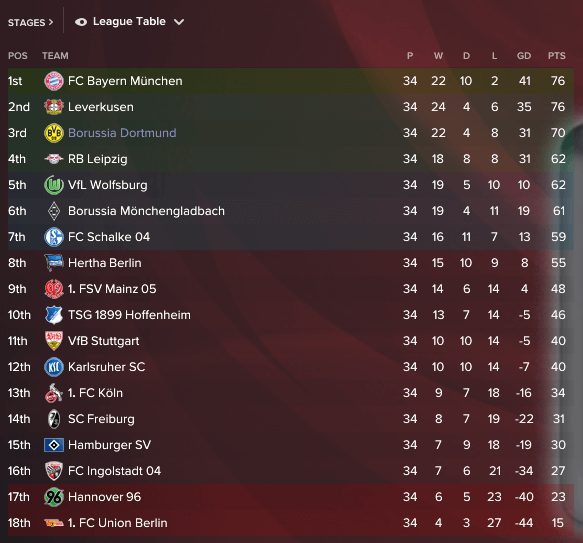Screen dimensions: 583x543
Task: Click the Hannover 96 club logo
Action: point(54,497)
